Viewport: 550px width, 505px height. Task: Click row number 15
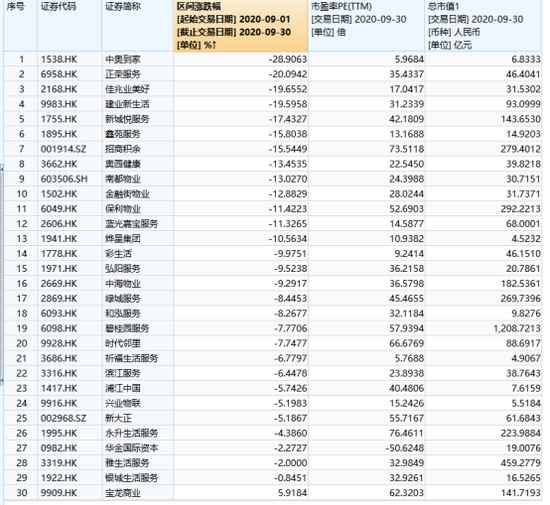pos(22,269)
